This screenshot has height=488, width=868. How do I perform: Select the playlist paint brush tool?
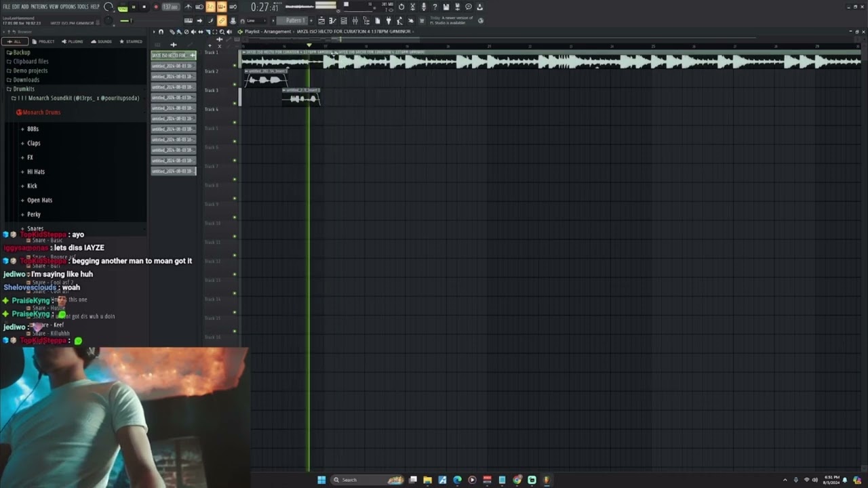[178, 32]
